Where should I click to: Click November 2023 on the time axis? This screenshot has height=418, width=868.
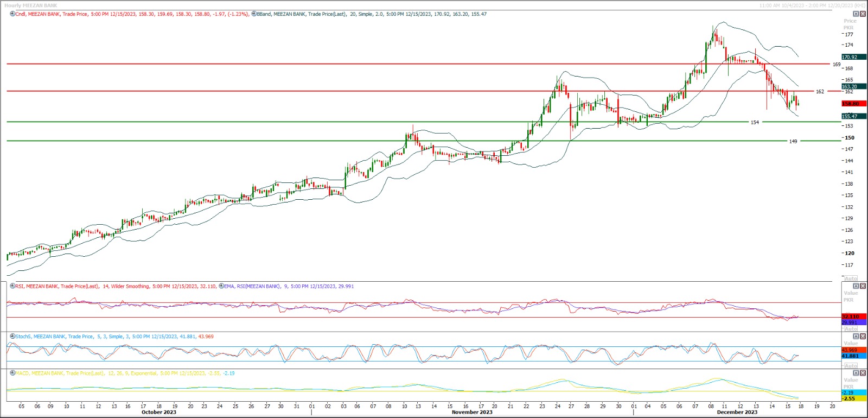[472, 412]
